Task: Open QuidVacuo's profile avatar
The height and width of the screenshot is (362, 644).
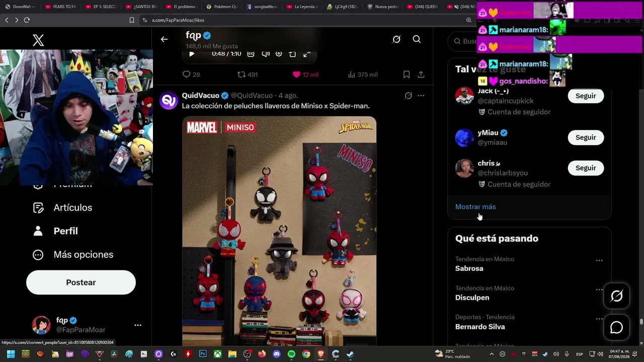Action: tap(169, 100)
